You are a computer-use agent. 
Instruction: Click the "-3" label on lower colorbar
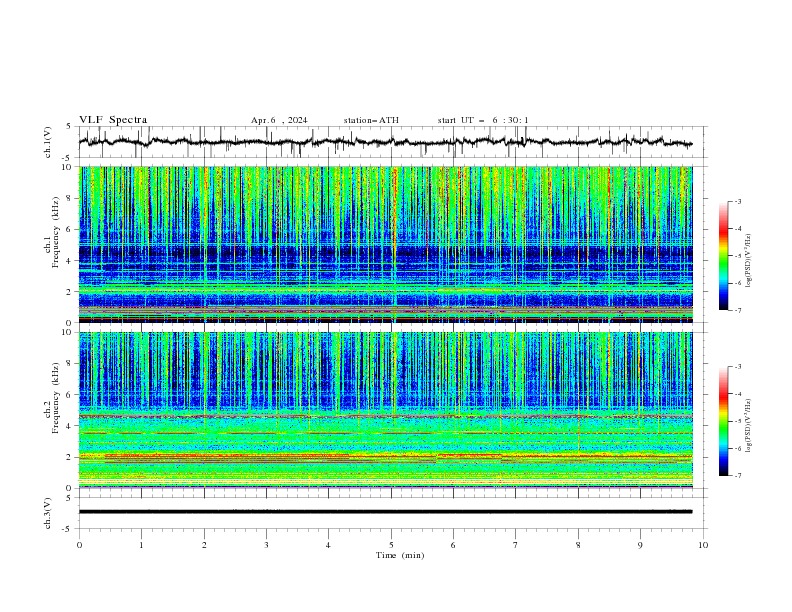coord(737,367)
